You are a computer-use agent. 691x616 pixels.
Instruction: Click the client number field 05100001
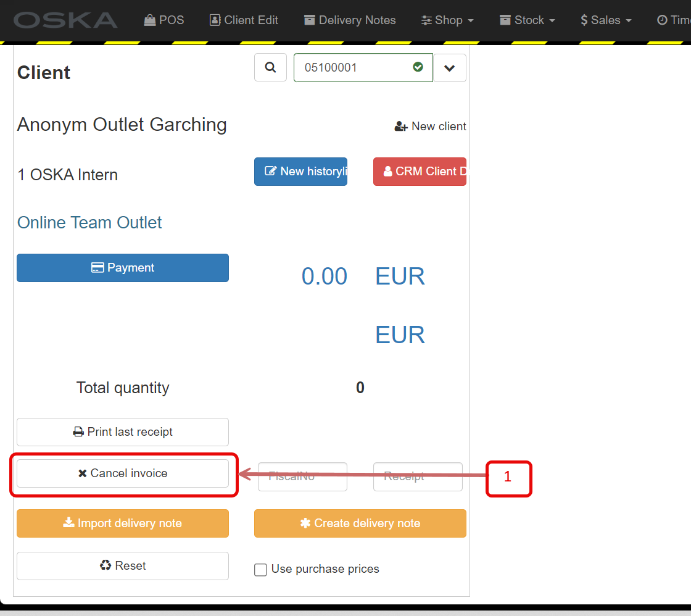tap(363, 67)
